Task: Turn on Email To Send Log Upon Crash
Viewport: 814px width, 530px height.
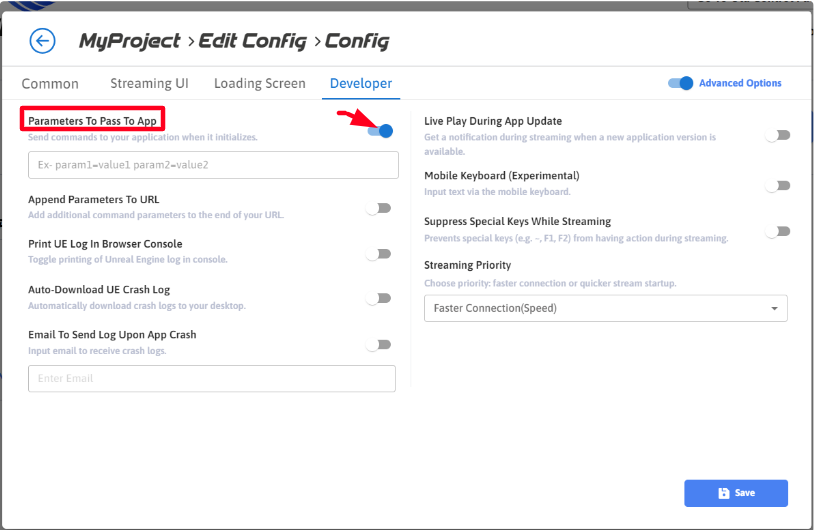Action: 378,344
